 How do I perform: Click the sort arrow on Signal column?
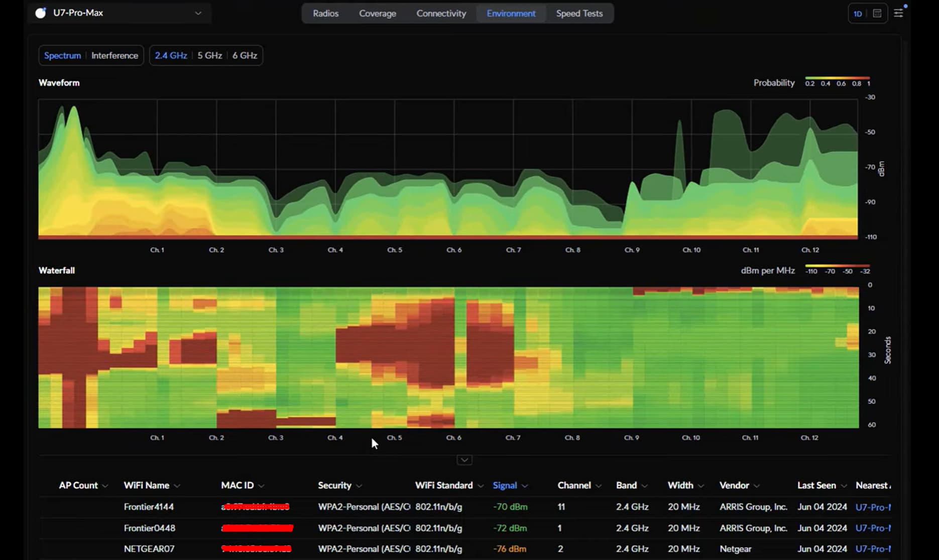tap(525, 485)
